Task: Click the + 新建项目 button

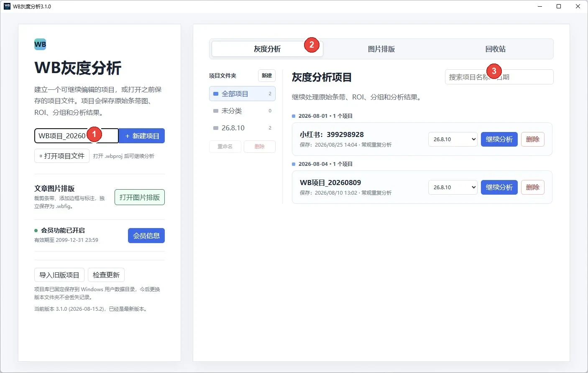Action: click(x=142, y=136)
